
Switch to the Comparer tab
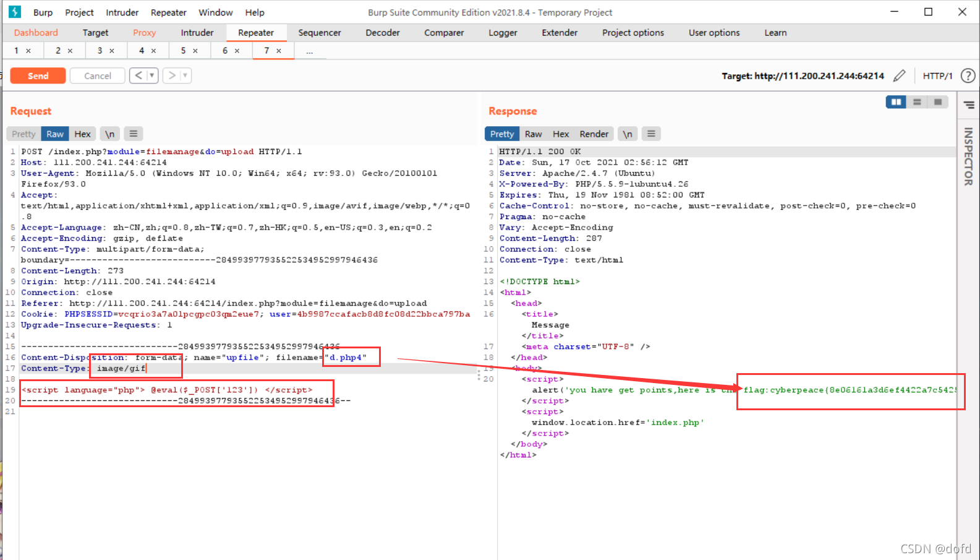point(444,33)
